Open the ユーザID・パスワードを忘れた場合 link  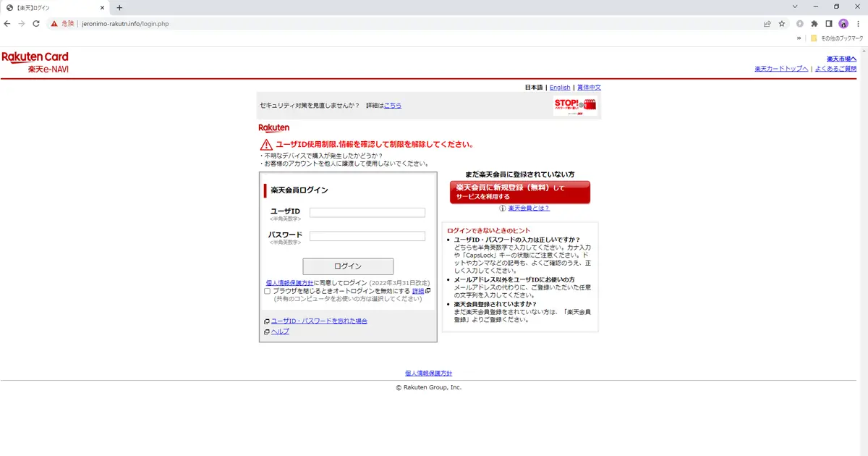click(319, 321)
